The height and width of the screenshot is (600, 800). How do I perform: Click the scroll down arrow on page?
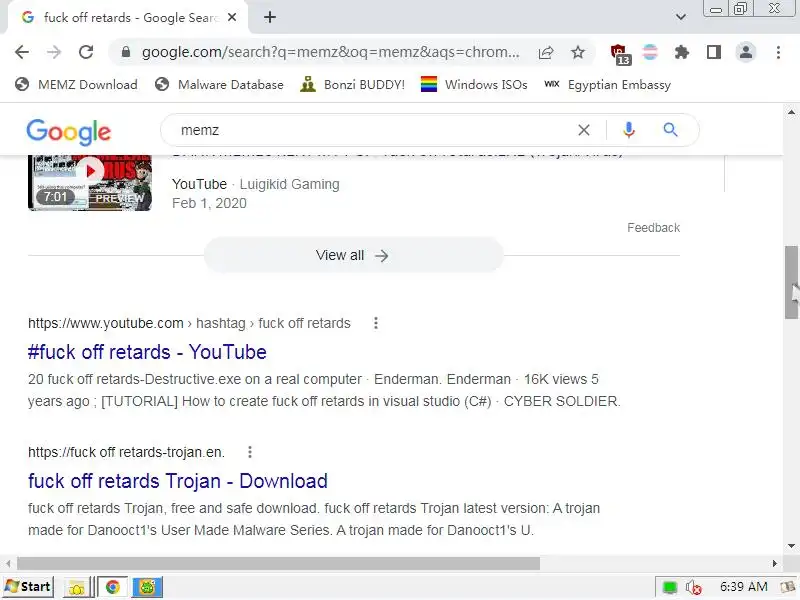(x=791, y=545)
